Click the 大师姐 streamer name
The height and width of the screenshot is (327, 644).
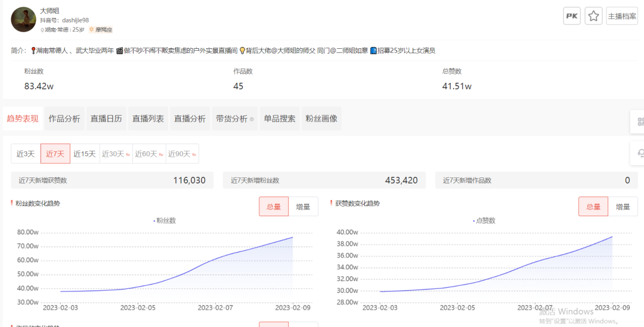49,11
